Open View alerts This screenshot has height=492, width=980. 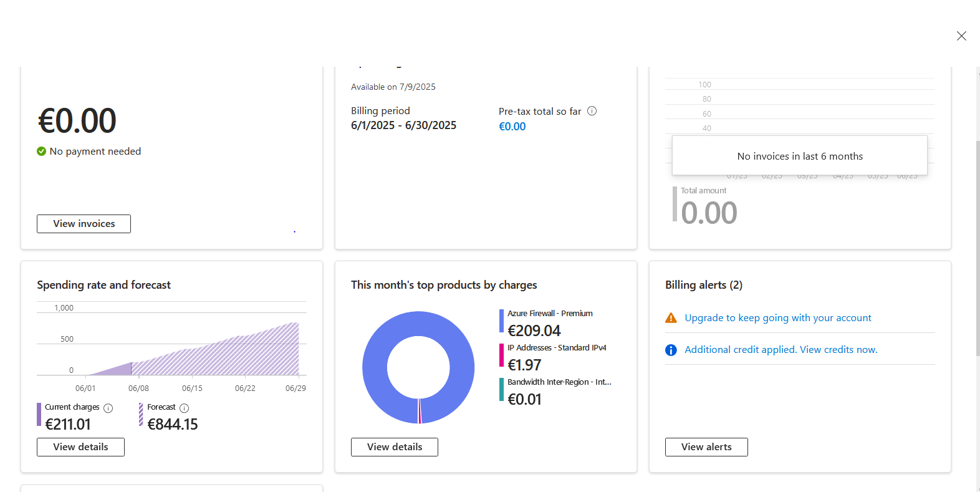[706, 447]
